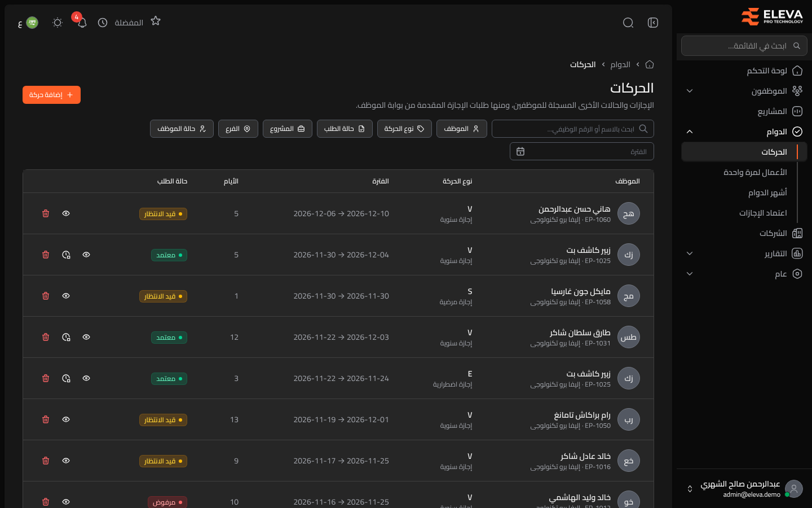Open the language flag selector
This screenshot has height=508, width=812.
click(28, 23)
